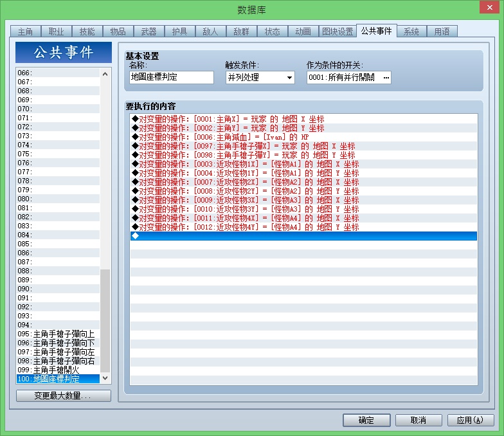Select command line [0006:主角减血] = [Ivan] 的 HP
504x436 pixels.
coord(303,137)
